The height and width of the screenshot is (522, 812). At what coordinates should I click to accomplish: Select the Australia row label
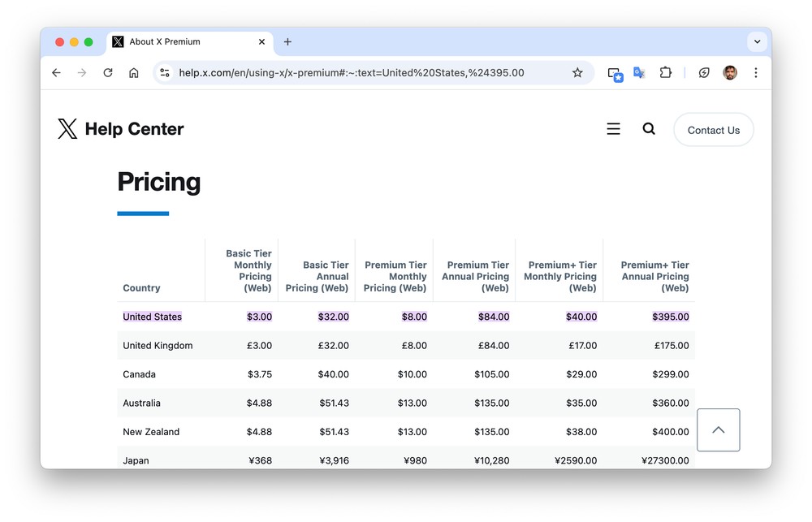(141, 403)
